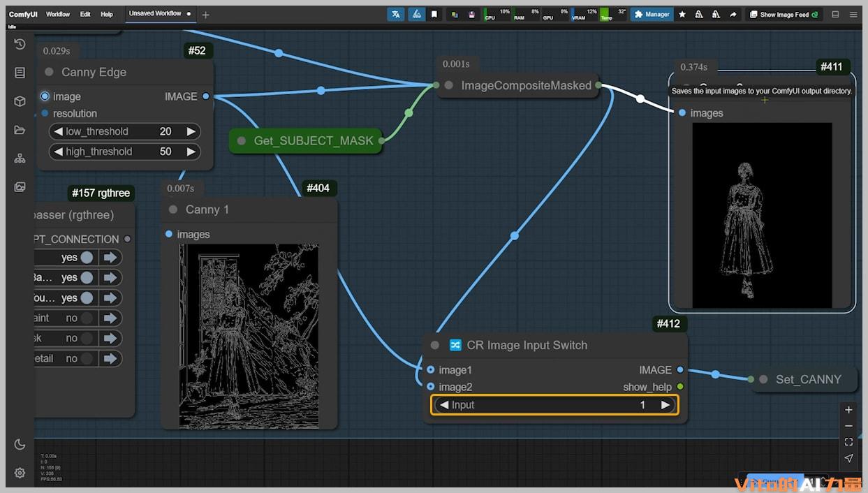
Task: Fit the view with the frame icon
Action: click(x=848, y=442)
